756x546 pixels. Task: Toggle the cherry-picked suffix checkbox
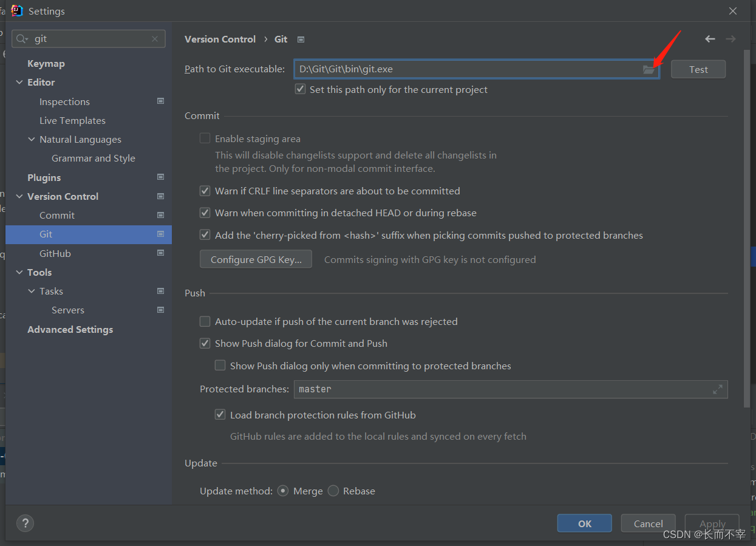[205, 234]
